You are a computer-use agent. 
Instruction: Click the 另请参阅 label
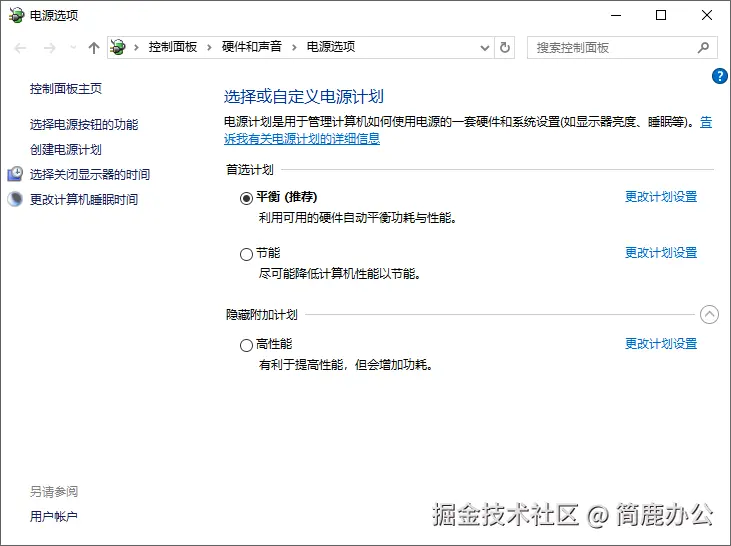[x=54, y=491]
